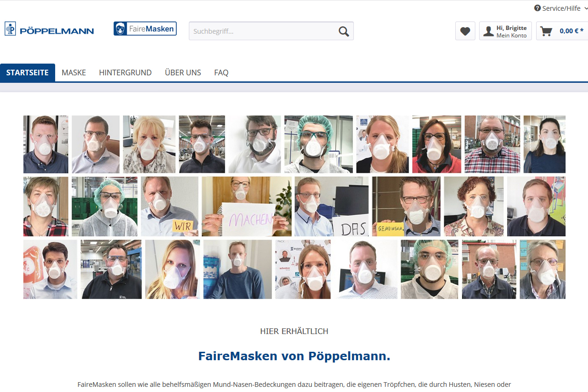This screenshot has height=392, width=588.
Task: Open the wishlist heart icon
Action: (x=465, y=31)
